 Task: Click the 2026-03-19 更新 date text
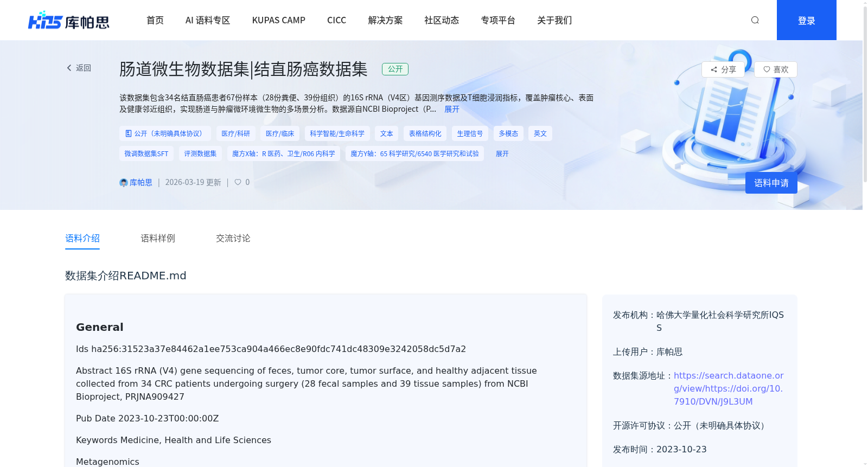193,182
